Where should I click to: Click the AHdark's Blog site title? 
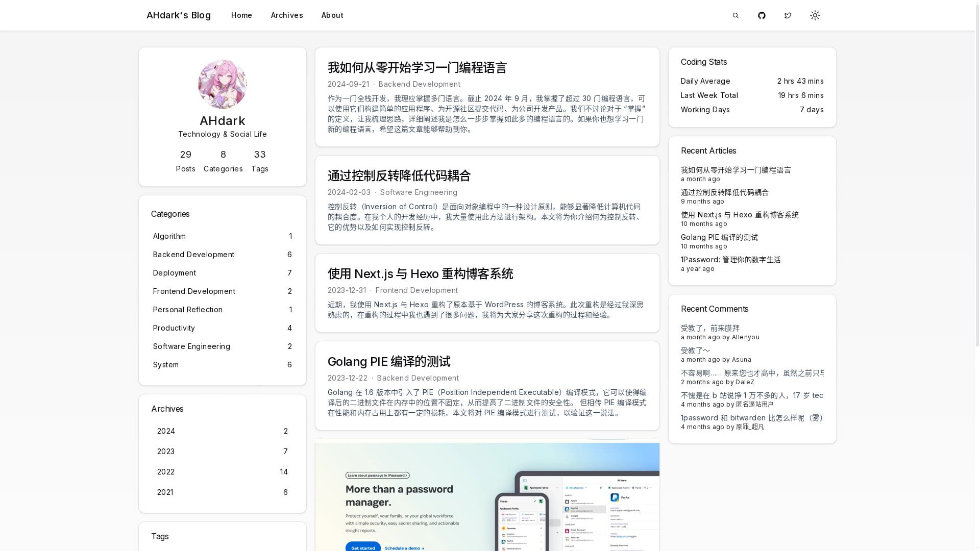[178, 15]
